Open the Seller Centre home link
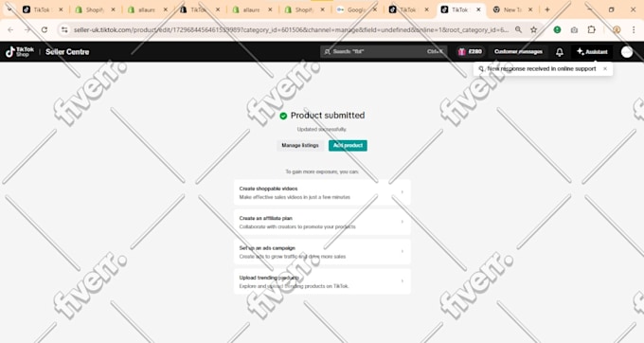Screen dimensions: 644x343 67,52
